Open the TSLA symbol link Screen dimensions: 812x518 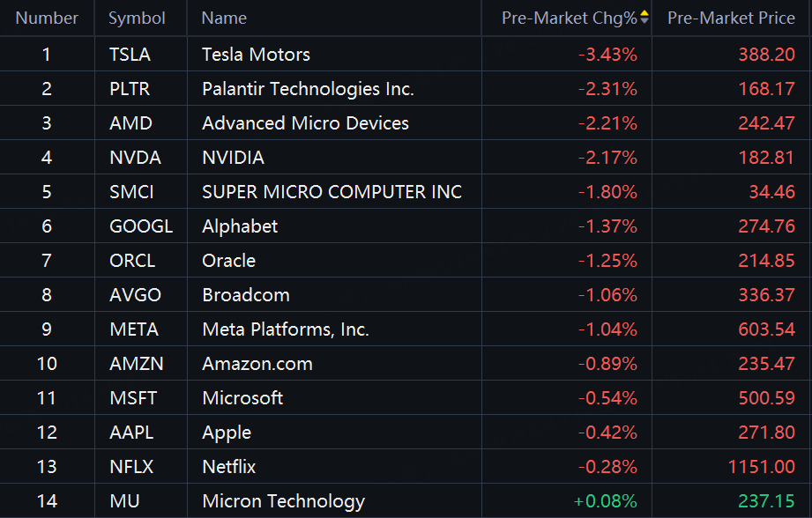click(x=130, y=55)
